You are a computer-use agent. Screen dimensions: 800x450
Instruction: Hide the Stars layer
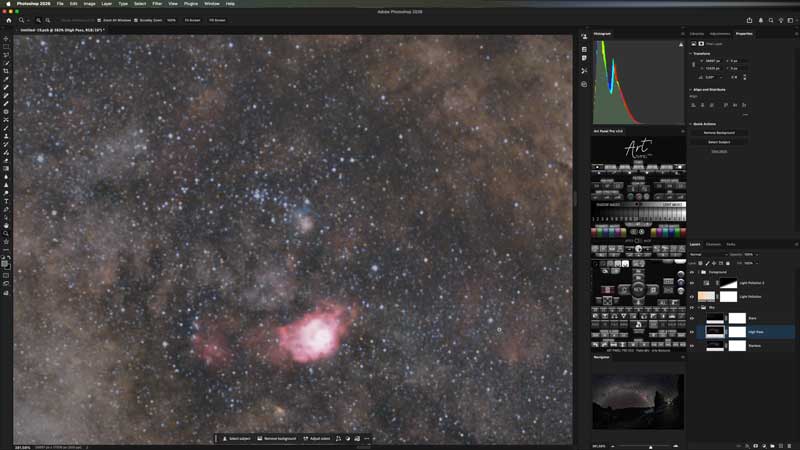[692, 318]
